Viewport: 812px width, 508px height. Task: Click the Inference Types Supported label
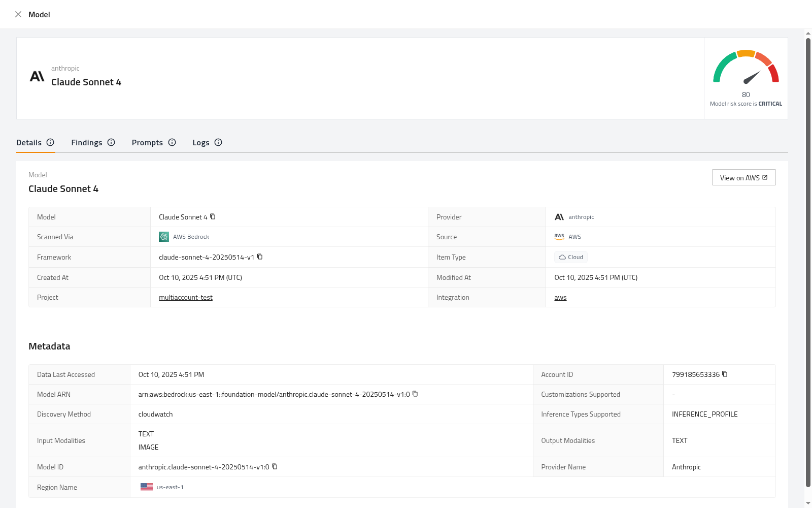pos(581,414)
